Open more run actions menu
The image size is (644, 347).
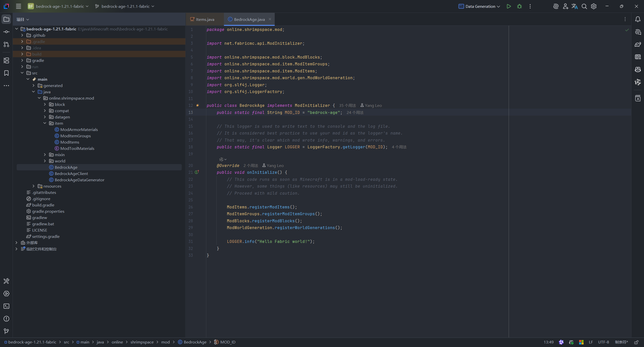point(530,6)
